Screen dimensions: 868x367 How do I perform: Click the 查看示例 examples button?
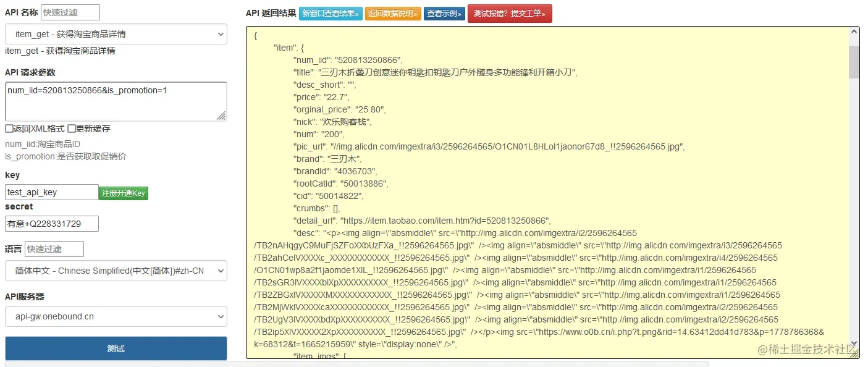[444, 13]
